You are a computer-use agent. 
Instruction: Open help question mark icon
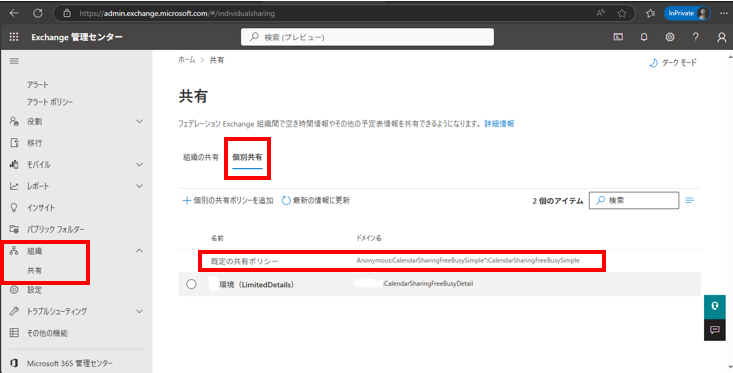[x=696, y=37]
